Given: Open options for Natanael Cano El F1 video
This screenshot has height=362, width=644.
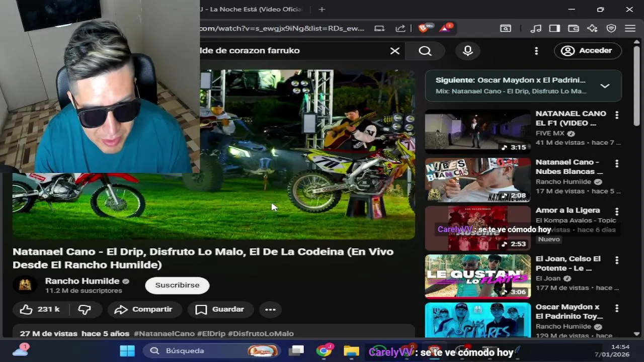Looking at the screenshot, I should [617, 115].
